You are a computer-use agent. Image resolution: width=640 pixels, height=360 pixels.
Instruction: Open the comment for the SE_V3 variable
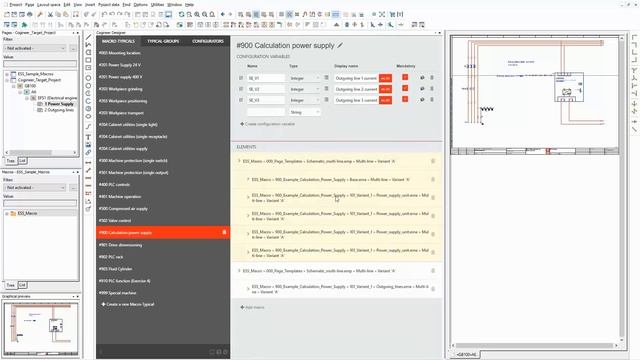click(x=422, y=100)
